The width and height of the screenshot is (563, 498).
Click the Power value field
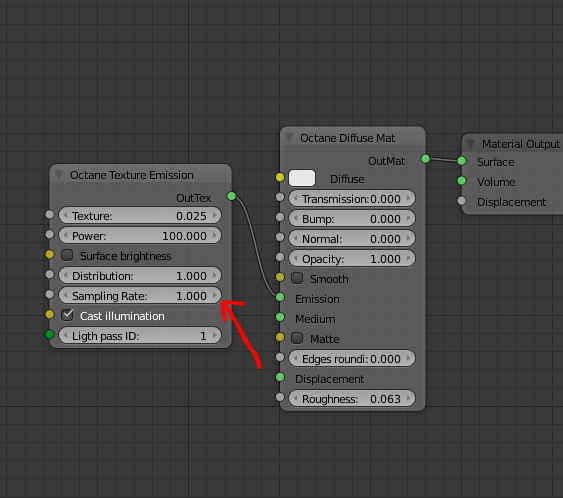click(x=140, y=236)
